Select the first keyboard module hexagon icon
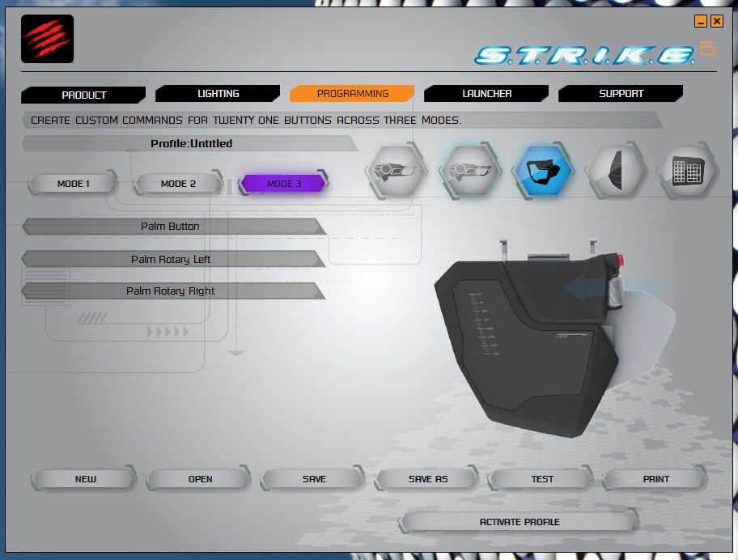738x560 pixels. point(396,171)
